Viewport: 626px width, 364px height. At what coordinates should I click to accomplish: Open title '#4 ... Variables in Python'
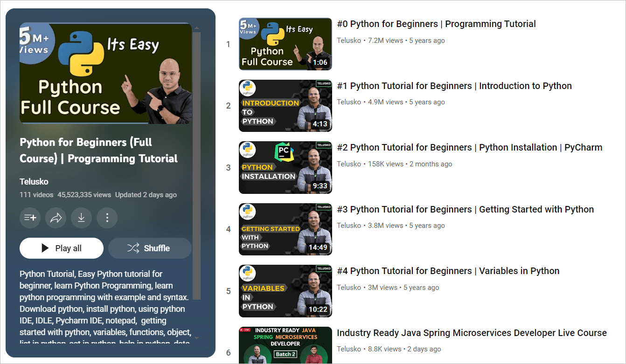[448, 271]
